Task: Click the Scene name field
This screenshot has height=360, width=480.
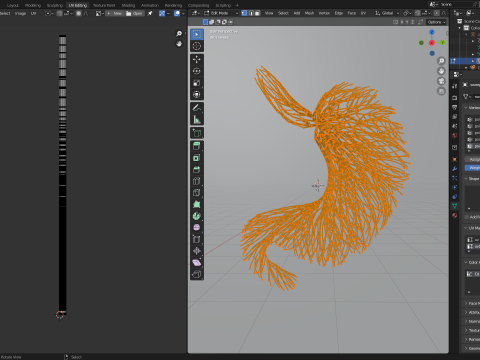Action: (457, 4)
